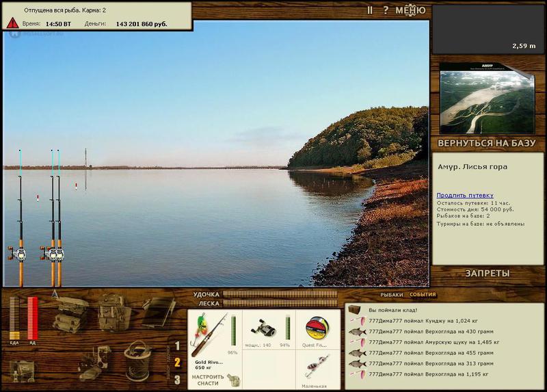The height and width of the screenshot is (392, 547).
Task: Open the backpack inventory icon
Action: click(113, 313)
